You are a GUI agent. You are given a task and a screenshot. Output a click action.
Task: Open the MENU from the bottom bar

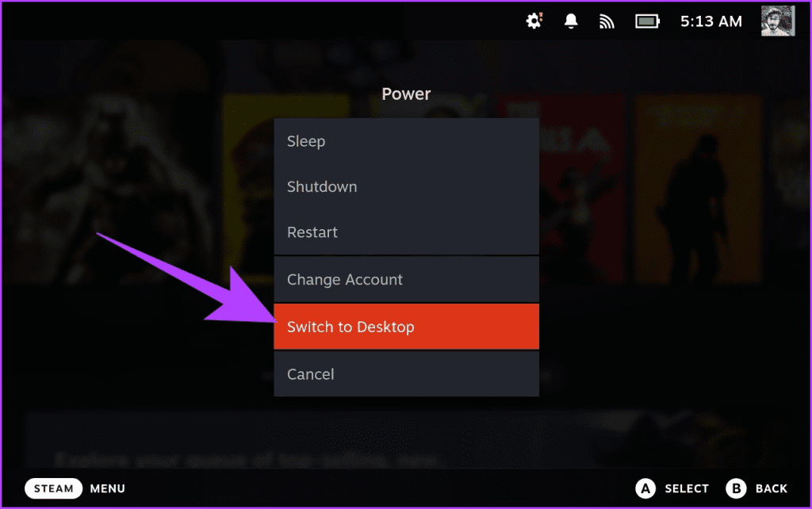(107, 488)
